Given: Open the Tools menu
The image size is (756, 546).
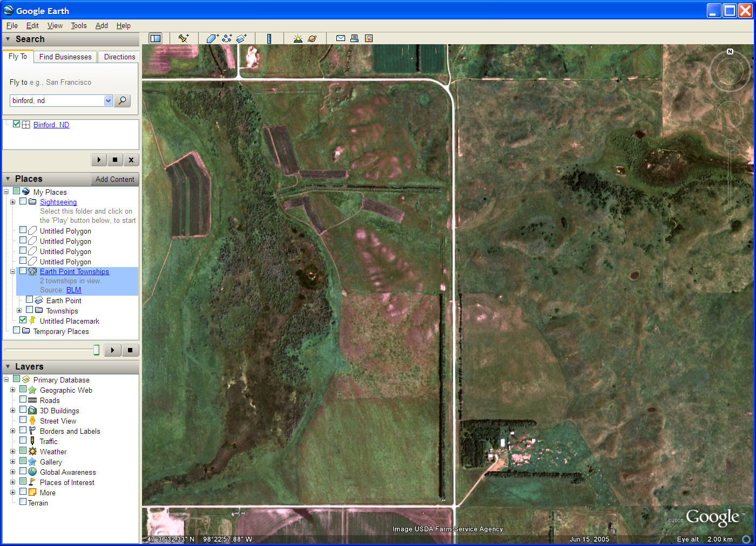Looking at the screenshot, I should click(79, 25).
